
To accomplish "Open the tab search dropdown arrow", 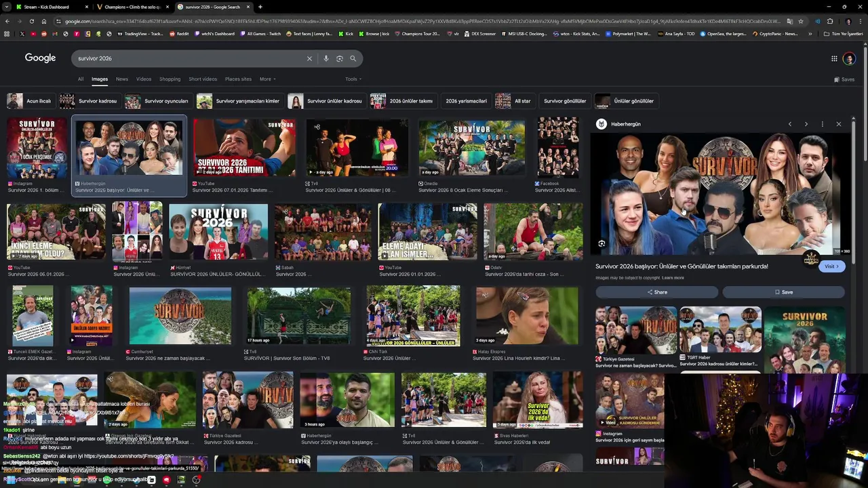I will click(6, 7).
